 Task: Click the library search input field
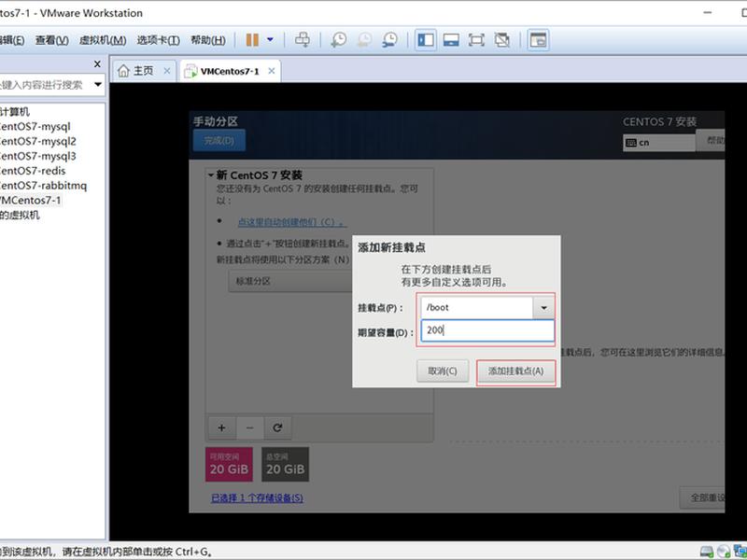click(44, 85)
